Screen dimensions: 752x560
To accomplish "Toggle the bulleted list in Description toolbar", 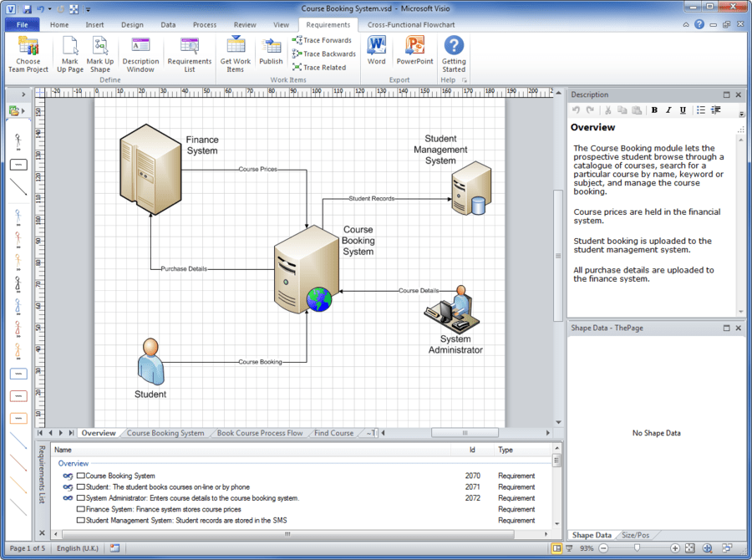I will point(699,109).
